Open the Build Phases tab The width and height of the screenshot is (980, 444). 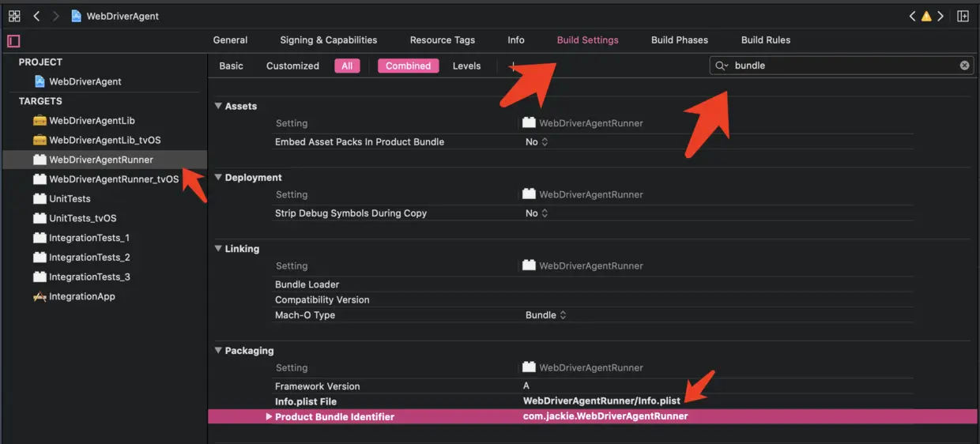pos(680,40)
